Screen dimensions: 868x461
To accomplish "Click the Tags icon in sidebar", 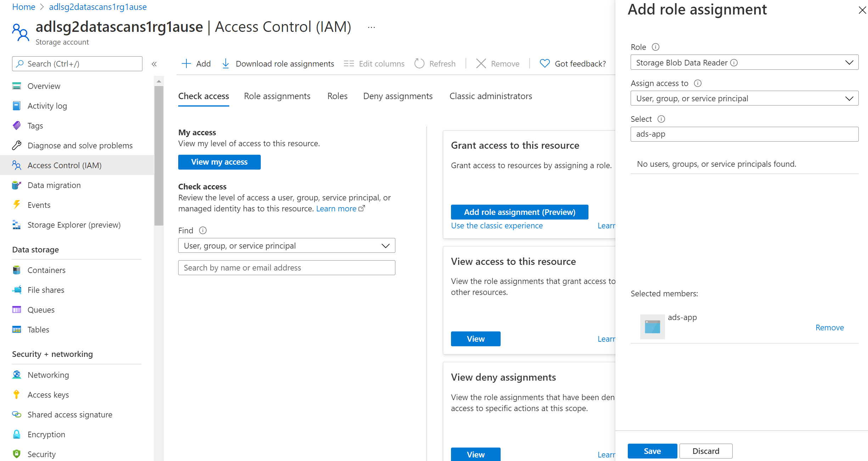I will pyautogui.click(x=17, y=126).
